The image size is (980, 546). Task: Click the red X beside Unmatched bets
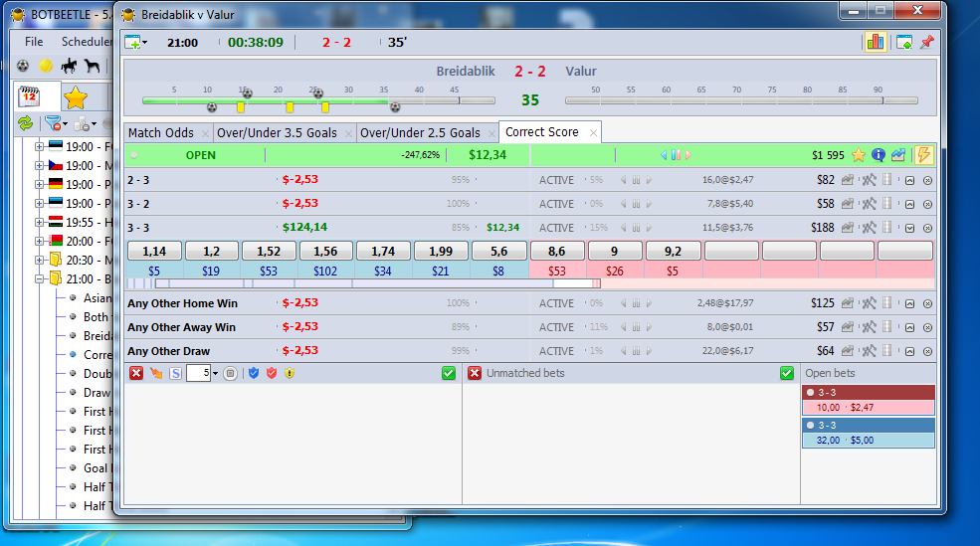[x=475, y=373]
